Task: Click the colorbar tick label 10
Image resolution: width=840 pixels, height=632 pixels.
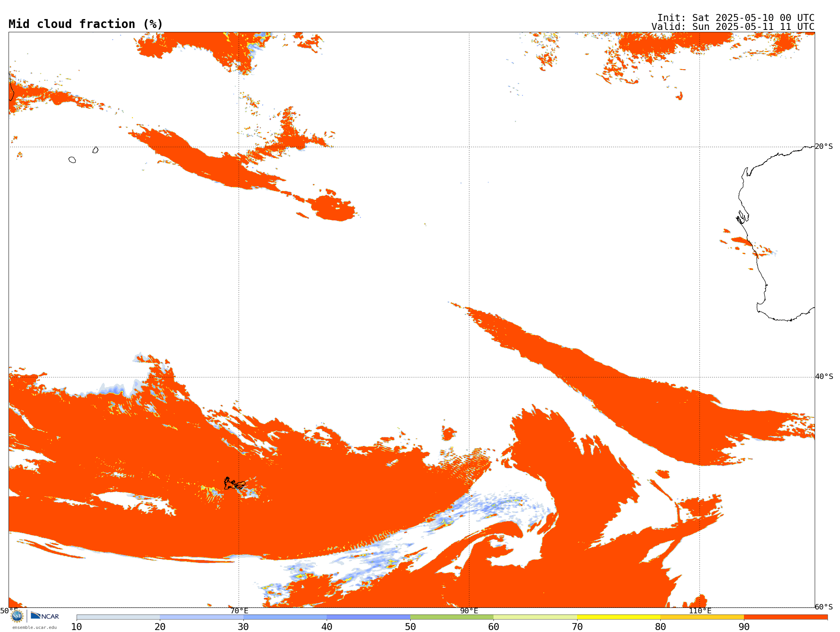Action: coord(77,627)
